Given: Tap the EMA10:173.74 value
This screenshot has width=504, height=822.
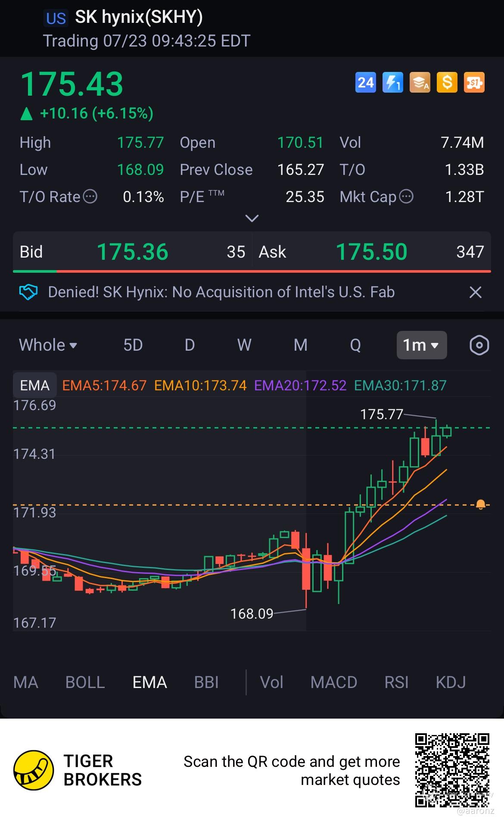Looking at the screenshot, I should click(200, 385).
